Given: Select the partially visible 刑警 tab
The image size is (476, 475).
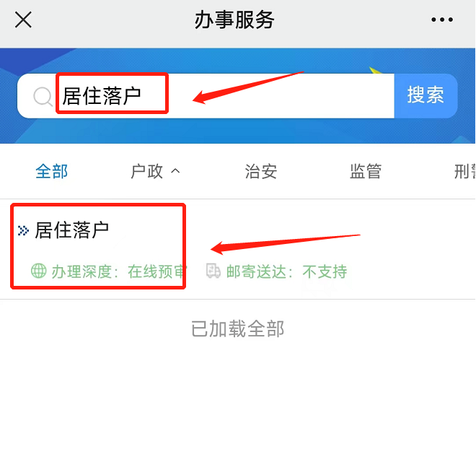Looking at the screenshot, I should (x=464, y=171).
